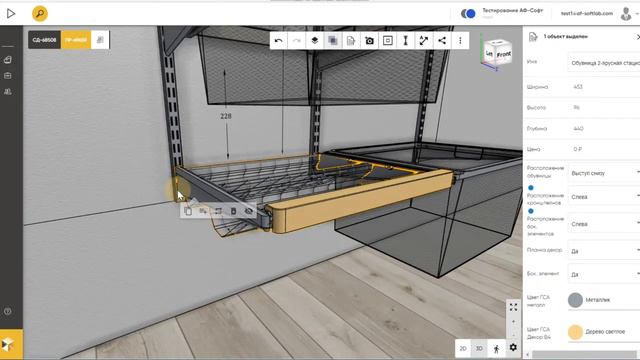Click the account email text in header
Screen dimensions: 640x360
point(587,13)
